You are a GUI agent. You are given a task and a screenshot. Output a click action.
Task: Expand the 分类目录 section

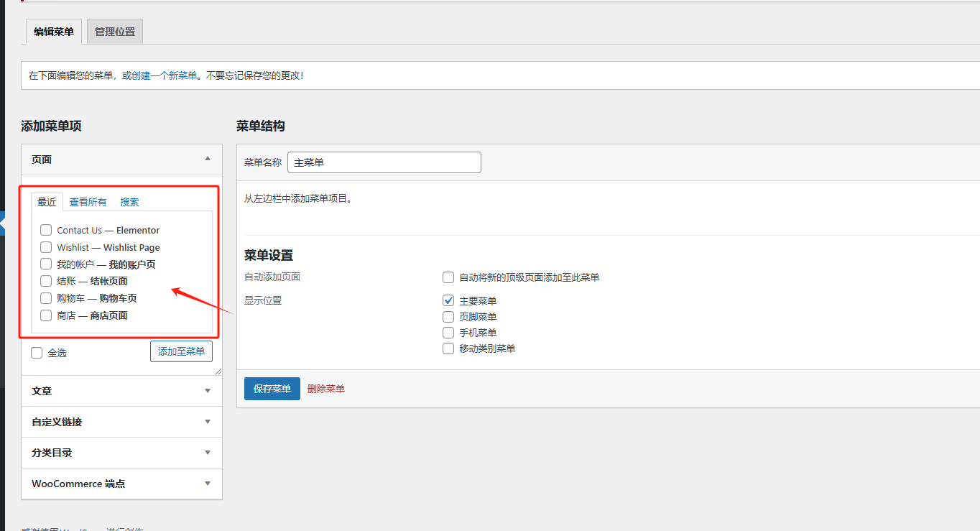(x=207, y=453)
